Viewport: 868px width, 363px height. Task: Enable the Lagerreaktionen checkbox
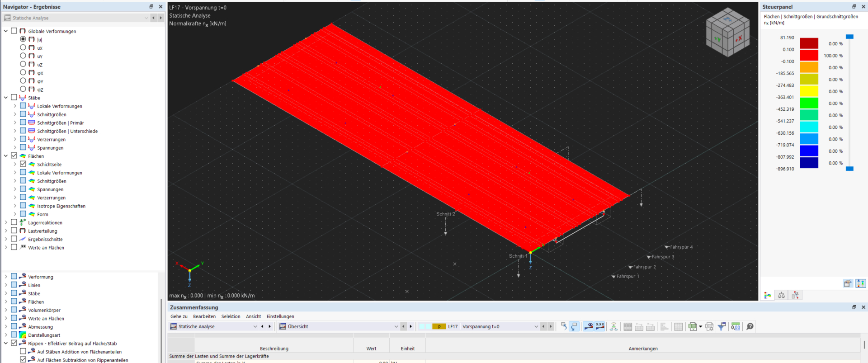coord(14,222)
